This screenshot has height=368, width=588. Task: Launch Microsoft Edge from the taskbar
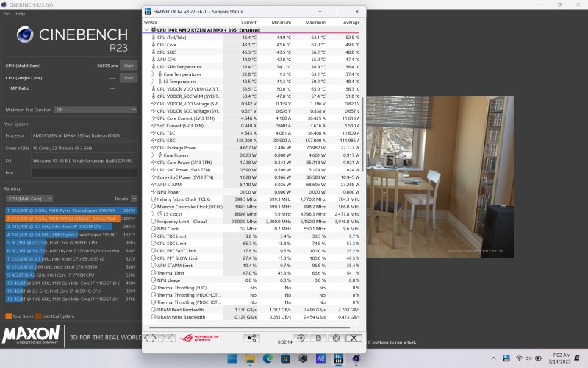coord(268,358)
